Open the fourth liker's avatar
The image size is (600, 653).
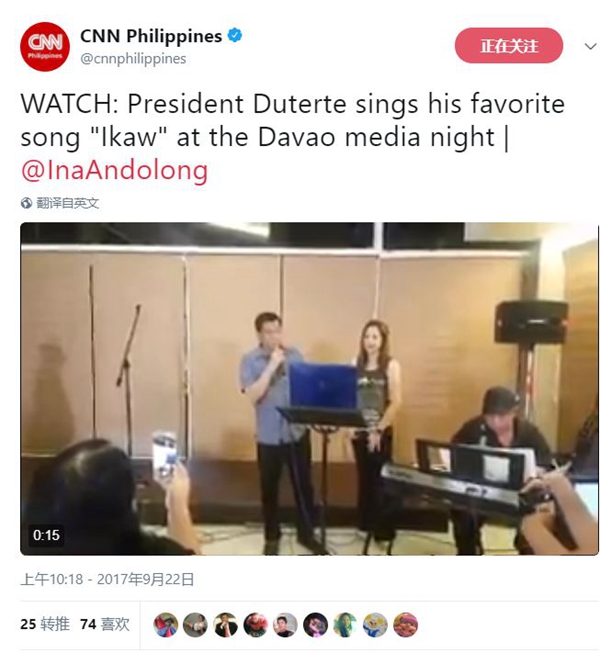(255, 625)
